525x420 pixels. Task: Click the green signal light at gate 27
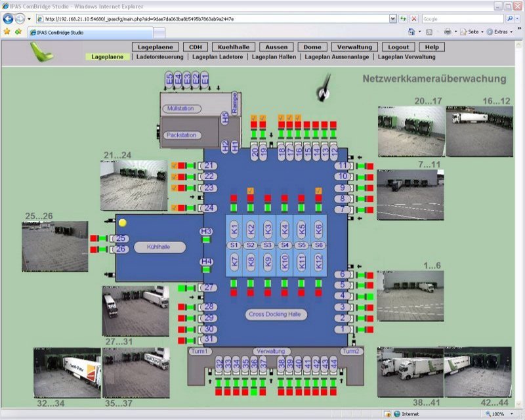coord(190,287)
